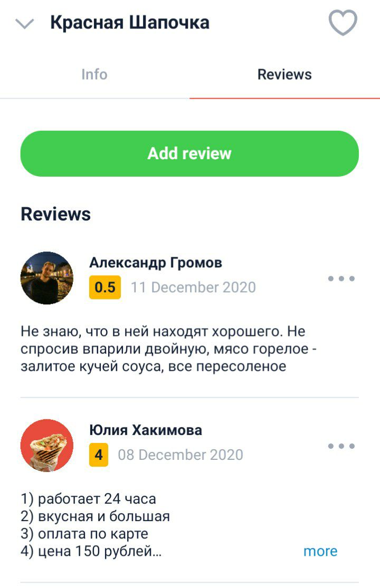Tap the green Add review button
This screenshot has width=380, height=588.
pos(189,153)
